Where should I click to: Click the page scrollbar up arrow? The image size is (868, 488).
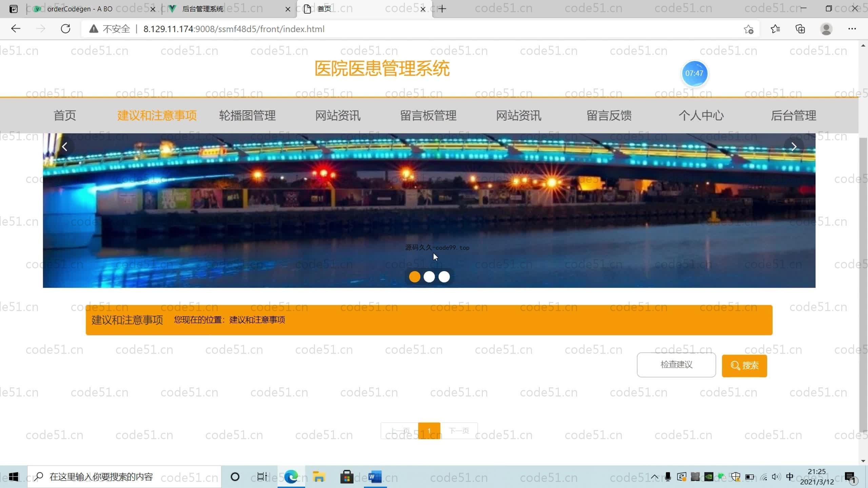click(x=863, y=46)
